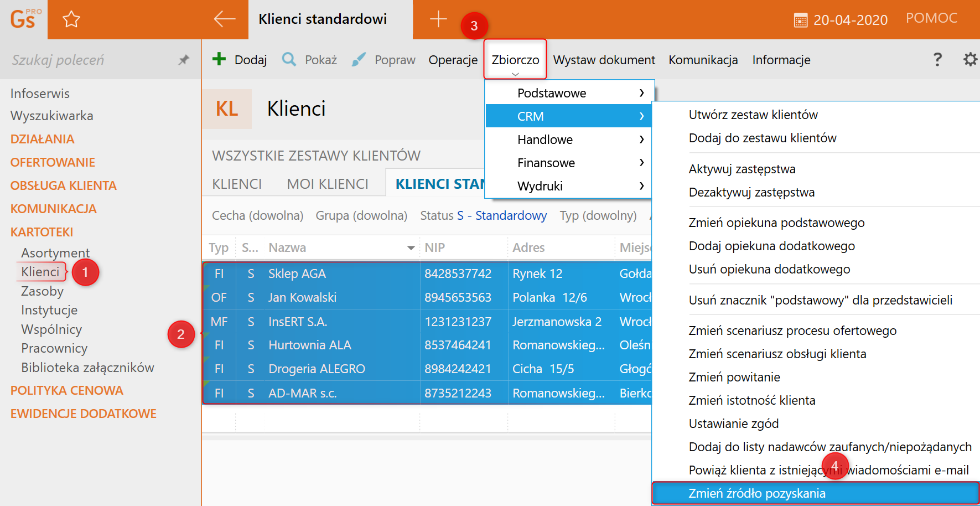Expand the OFERTOWANIE sidebar section
The image size is (980, 506).
tap(53, 162)
